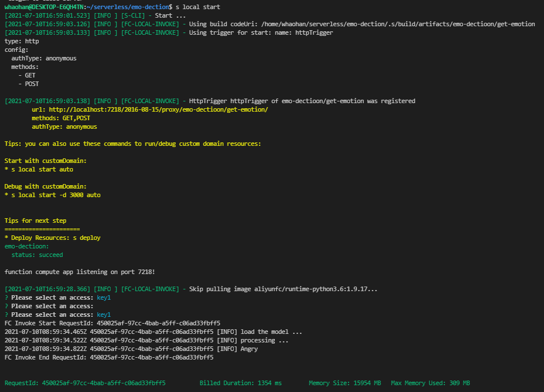Click the POST entry in the methods list

[x=32, y=84]
